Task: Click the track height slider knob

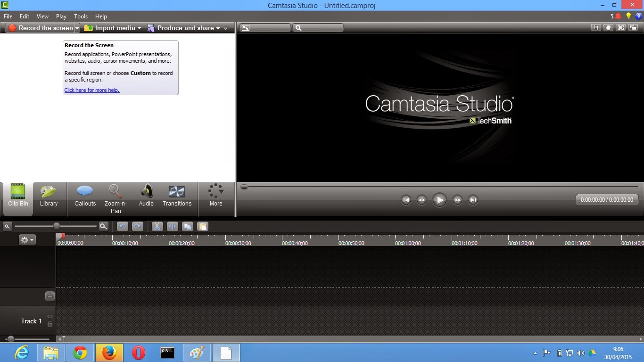Action: coord(11,338)
